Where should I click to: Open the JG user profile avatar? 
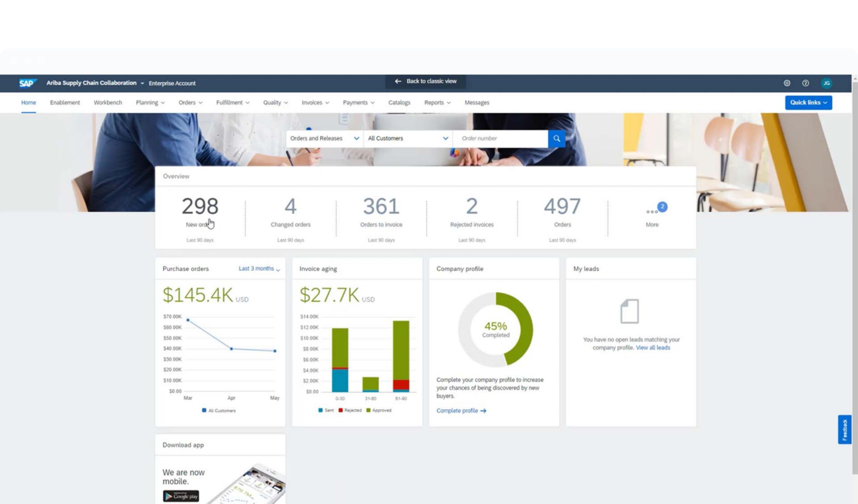click(x=825, y=83)
